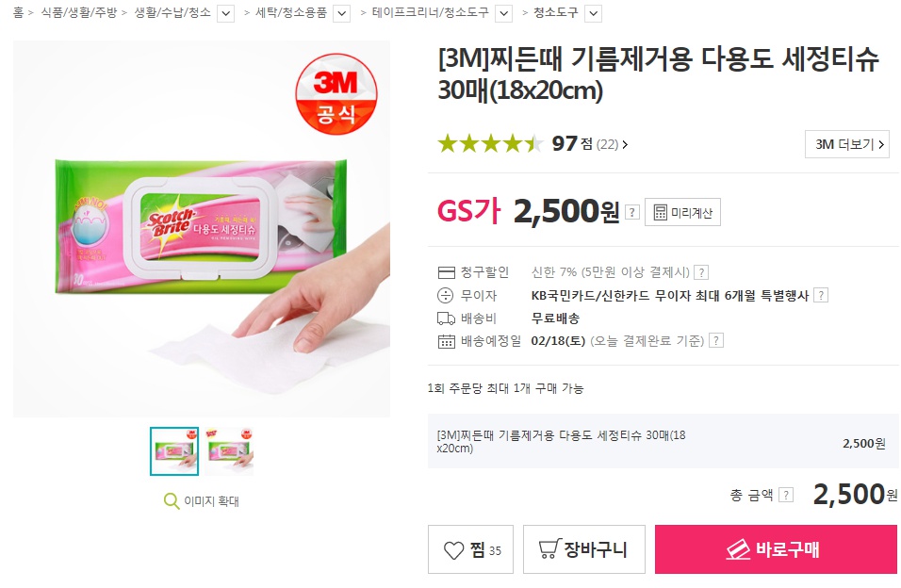Open 3M 더보기 brand link
Viewport: 901px width, 588px height.
point(847,144)
